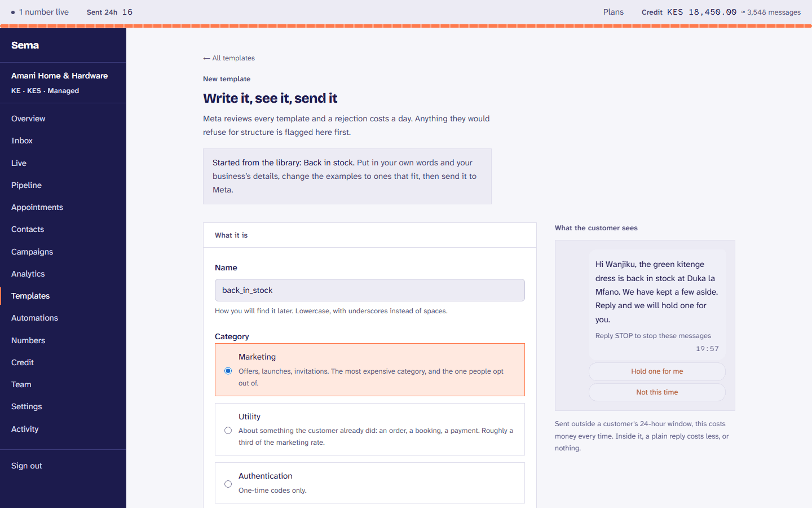Edit the template Name field

click(x=370, y=290)
